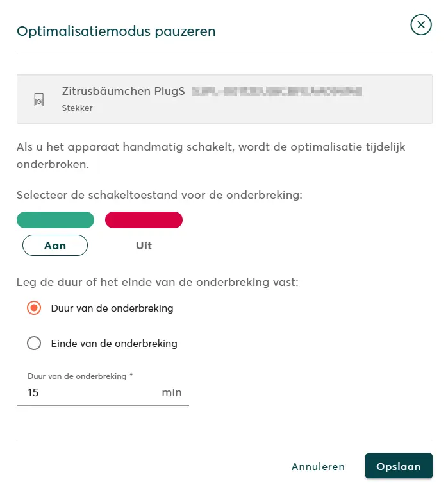
Task: Choose the Uit switching state
Action: (144, 246)
